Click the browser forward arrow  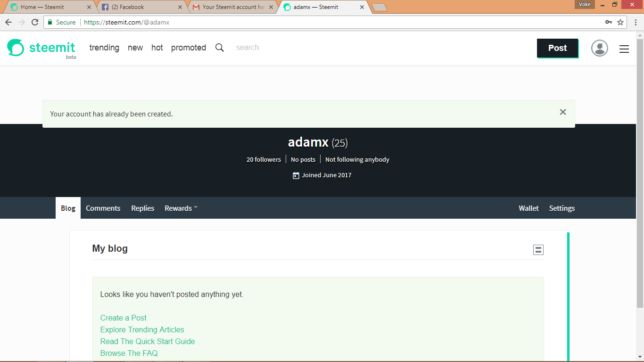[x=22, y=22]
